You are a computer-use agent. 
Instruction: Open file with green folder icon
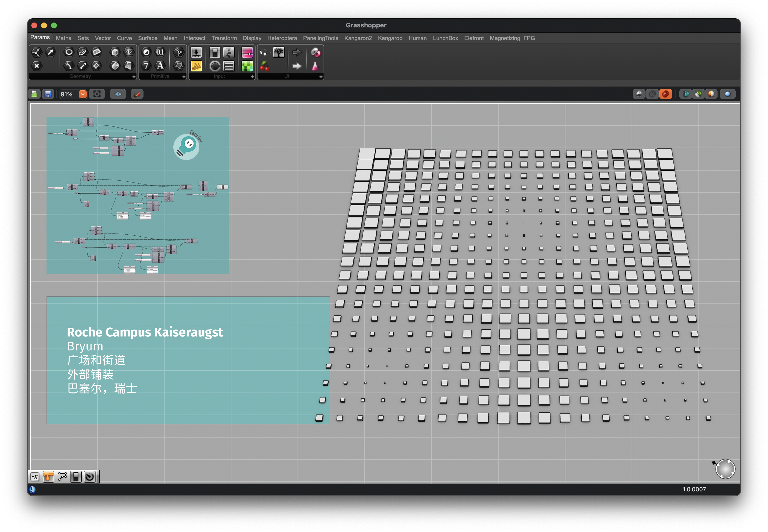pos(34,94)
